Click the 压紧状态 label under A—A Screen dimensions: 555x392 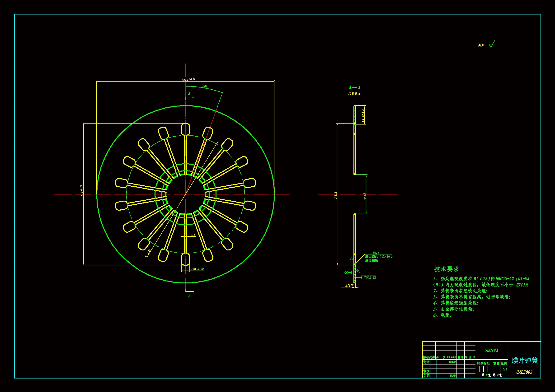pyautogui.click(x=354, y=94)
